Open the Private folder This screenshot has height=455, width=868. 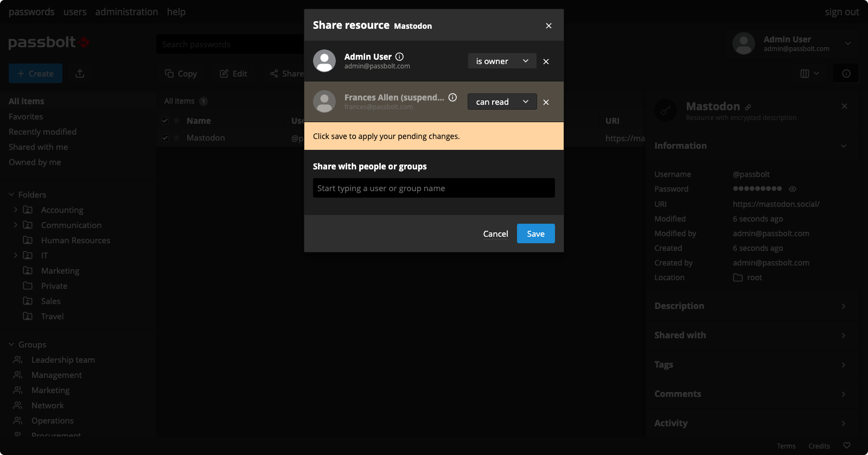54,286
